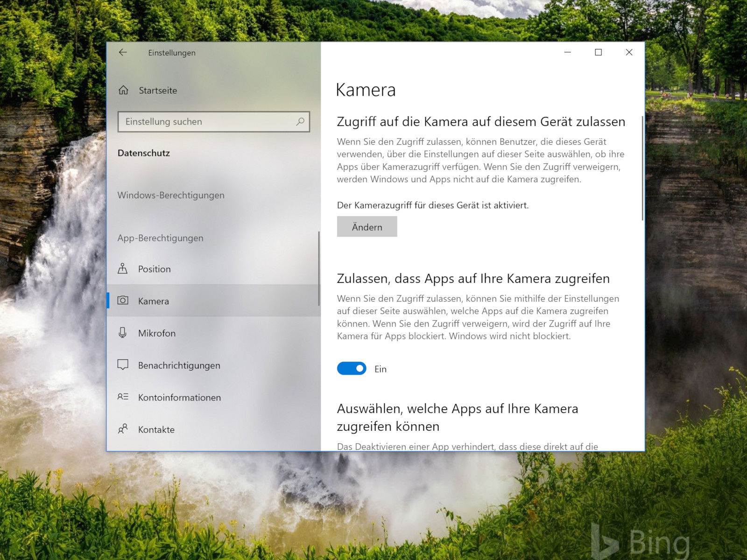The image size is (747, 560).
Task: Open the Position permissions page
Action: click(213, 269)
